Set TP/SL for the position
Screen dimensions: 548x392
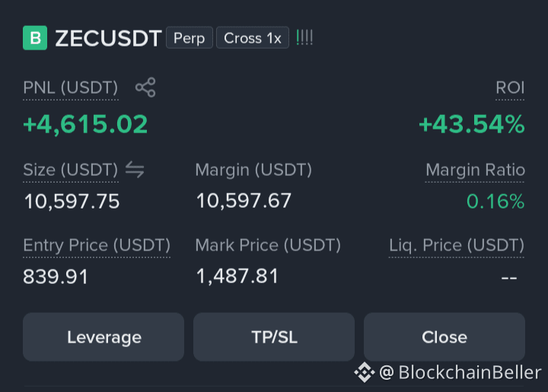(x=274, y=336)
